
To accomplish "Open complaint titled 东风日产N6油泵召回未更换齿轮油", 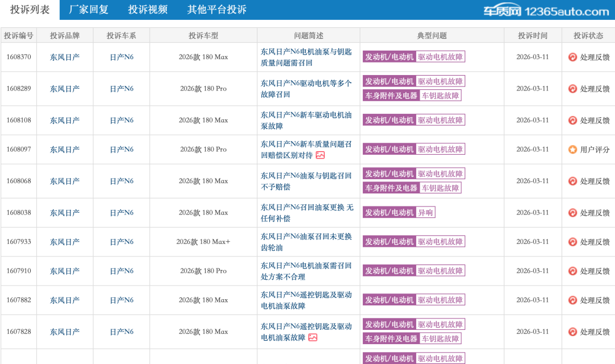I will pos(306,242).
